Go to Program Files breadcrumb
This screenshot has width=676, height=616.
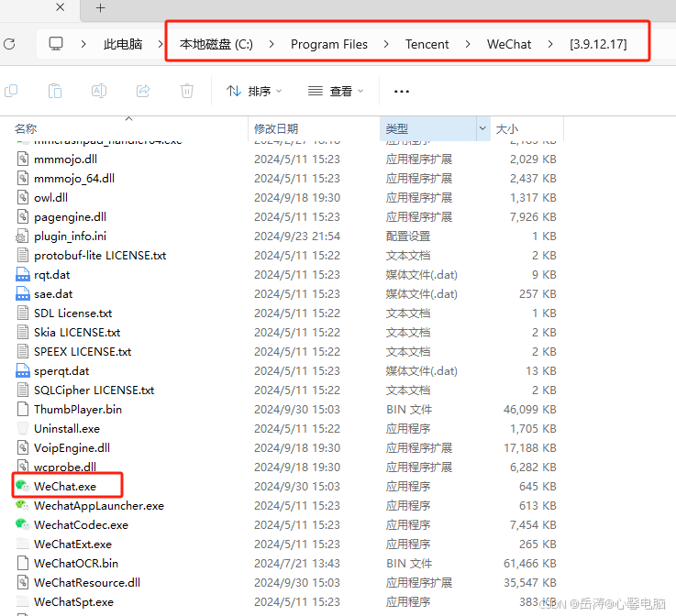point(329,44)
